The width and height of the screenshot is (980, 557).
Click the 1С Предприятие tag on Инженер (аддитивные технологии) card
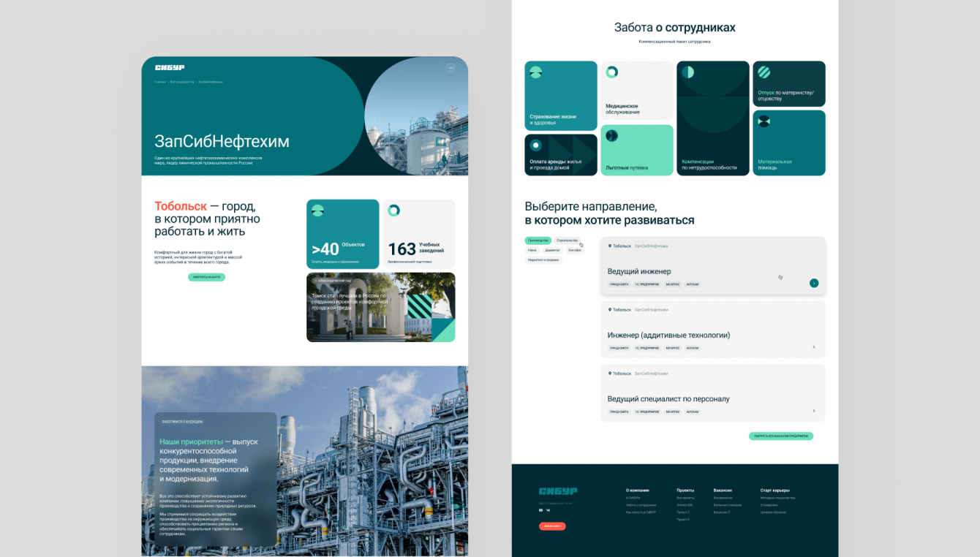click(647, 348)
